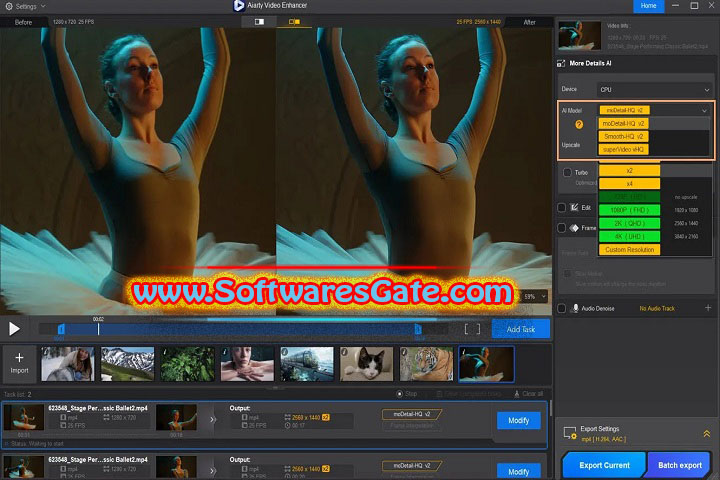Click the Add Task button

click(521, 329)
